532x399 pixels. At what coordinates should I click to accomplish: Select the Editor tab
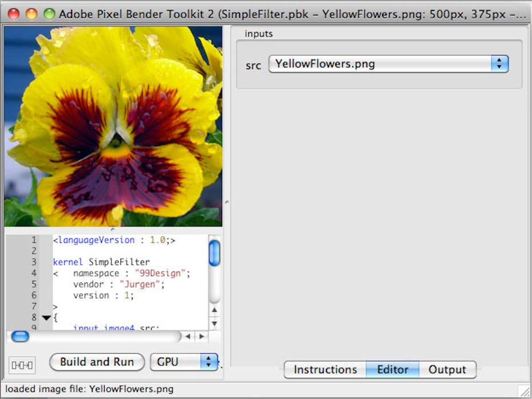pos(392,370)
